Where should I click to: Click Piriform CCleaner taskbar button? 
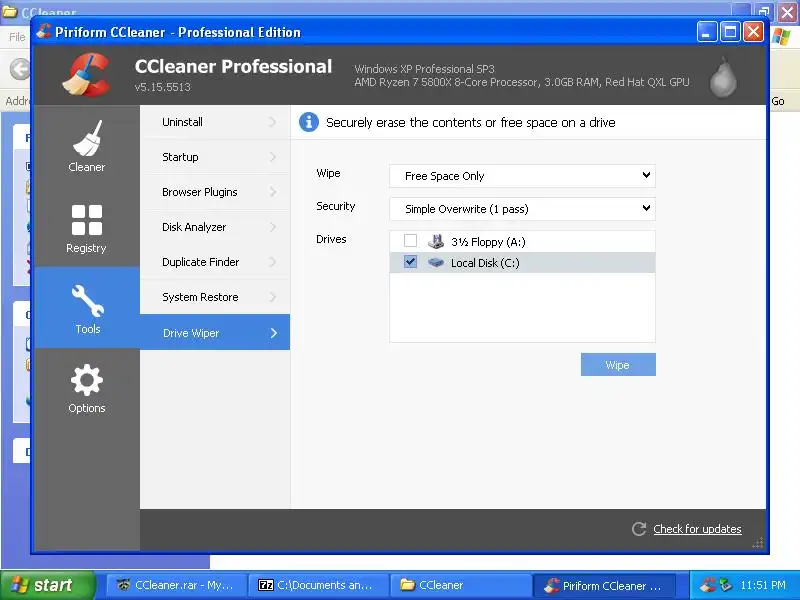(604, 585)
